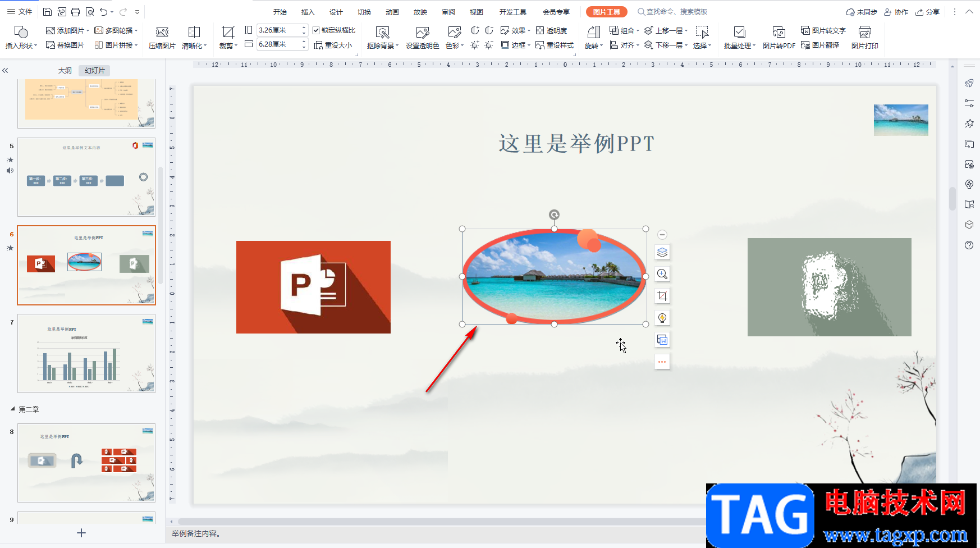The height and width of the screenshot is (548, 980).
Task: Click the print icon in quick toolbar
Action: (75, 12)
